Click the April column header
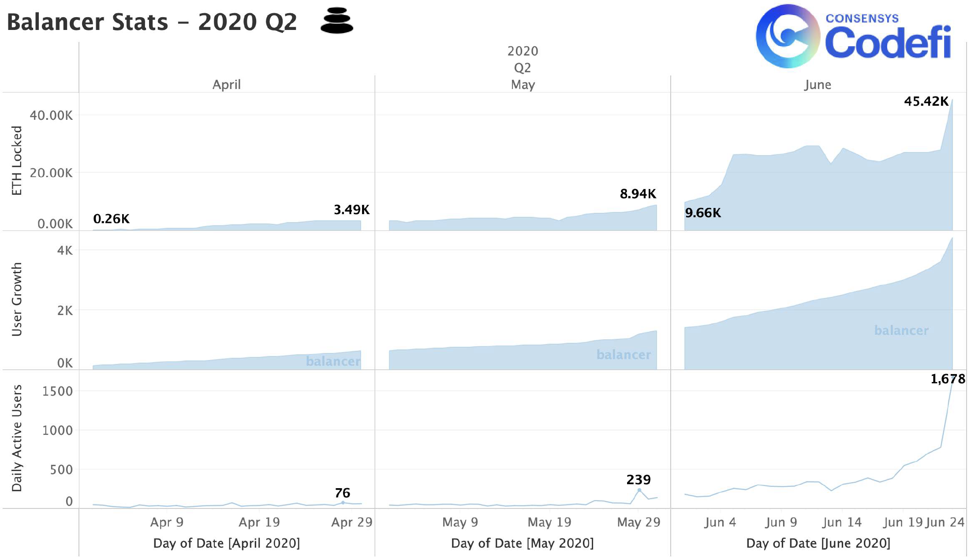This screenshot has height=560, width=971. pos(227,85)
